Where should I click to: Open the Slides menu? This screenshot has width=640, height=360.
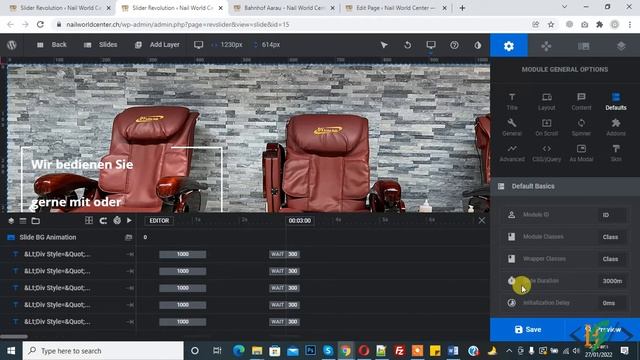coord(100,45)
